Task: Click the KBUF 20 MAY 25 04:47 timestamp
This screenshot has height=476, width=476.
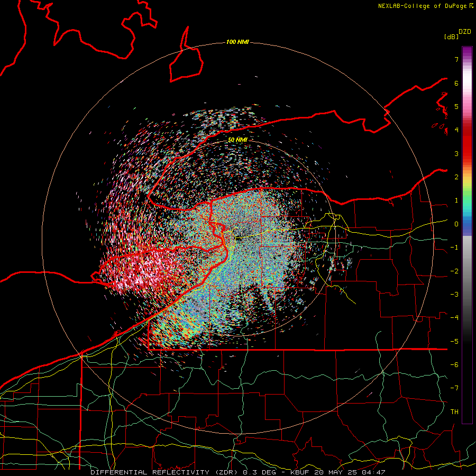Action: (338, 472)
